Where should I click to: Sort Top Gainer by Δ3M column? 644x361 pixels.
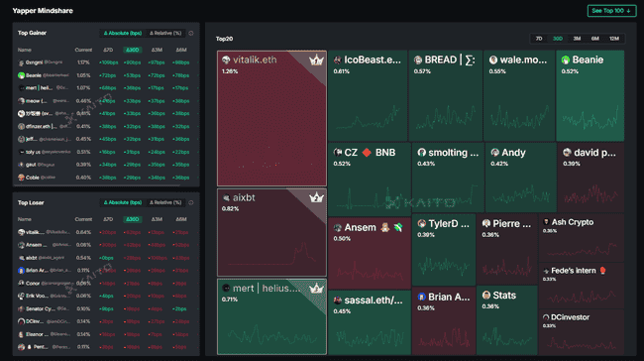coord(157,50)
